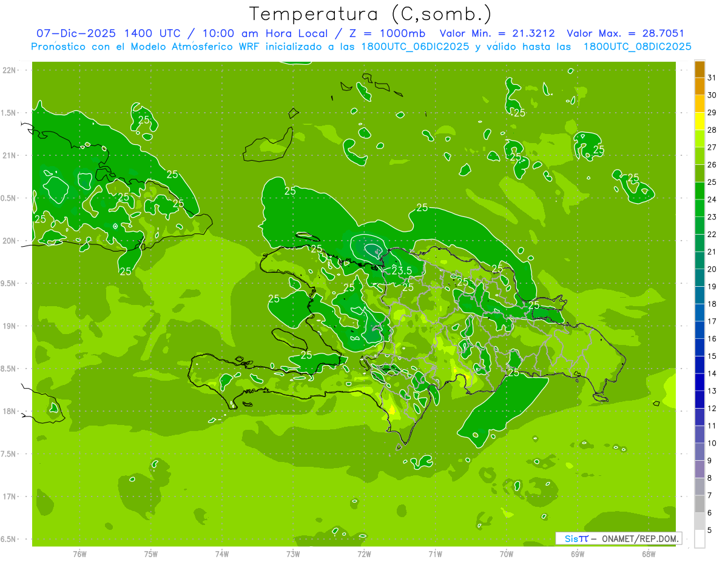The height and width of the screenshot is (562, 728).
Task: Click the '27' value on the color scale
Action: tap(712, 147)
